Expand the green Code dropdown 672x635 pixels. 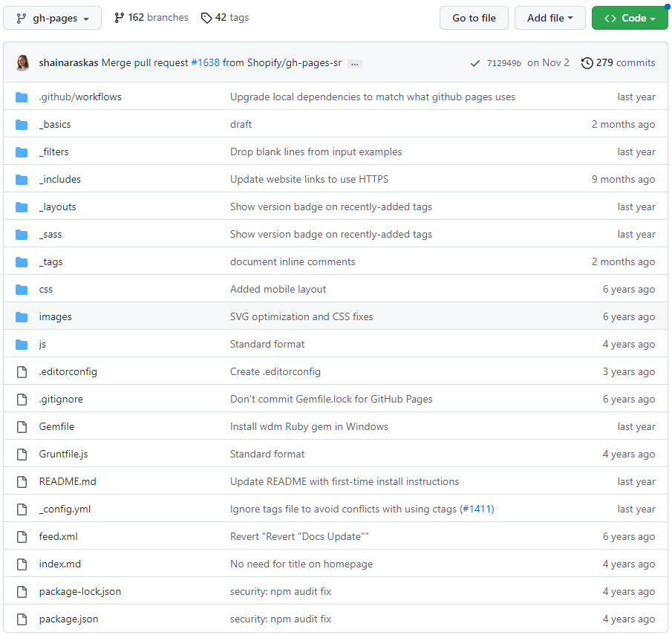pyautogui.click(x=630, y=18)
